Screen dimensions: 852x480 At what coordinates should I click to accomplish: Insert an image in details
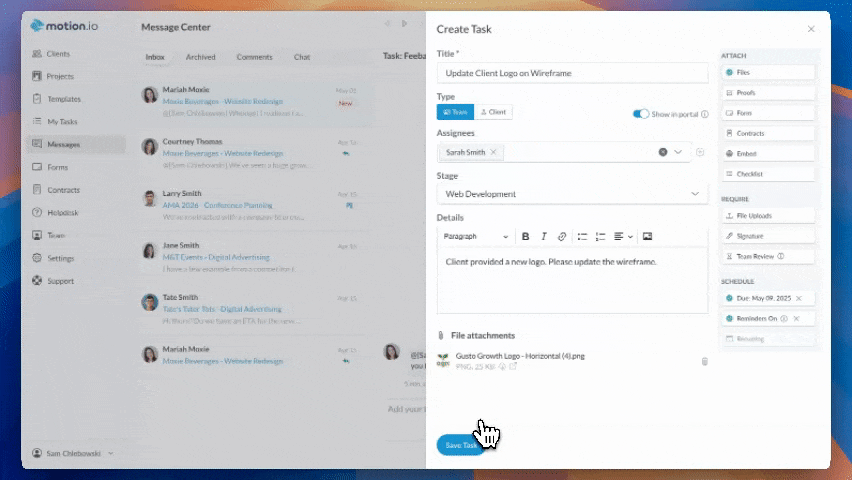[x=647, y=236]
